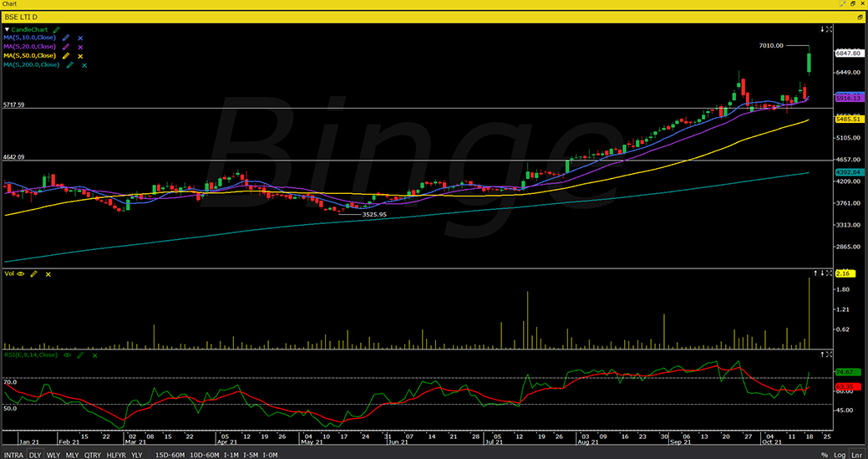Edit CandleChart settings with the green pencil
This screenshot has width=868, height=459.
click(57, 29)
